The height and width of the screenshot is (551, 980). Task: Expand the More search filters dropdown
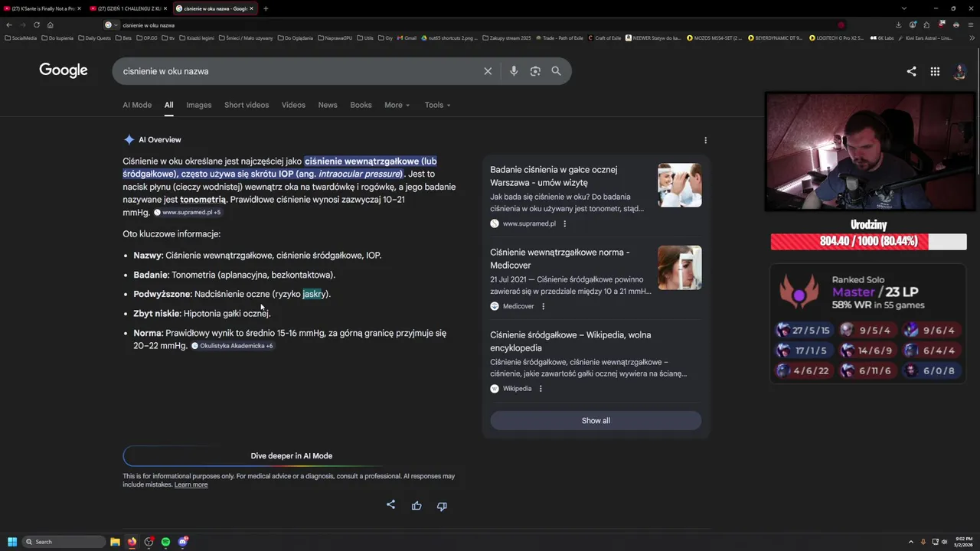pos(397,105)
